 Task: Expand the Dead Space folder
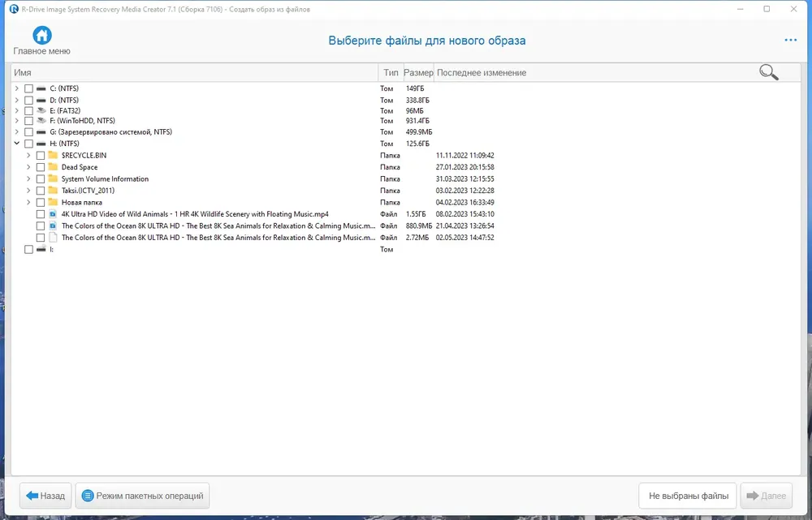pyautogui.click(x=28, y=167)
